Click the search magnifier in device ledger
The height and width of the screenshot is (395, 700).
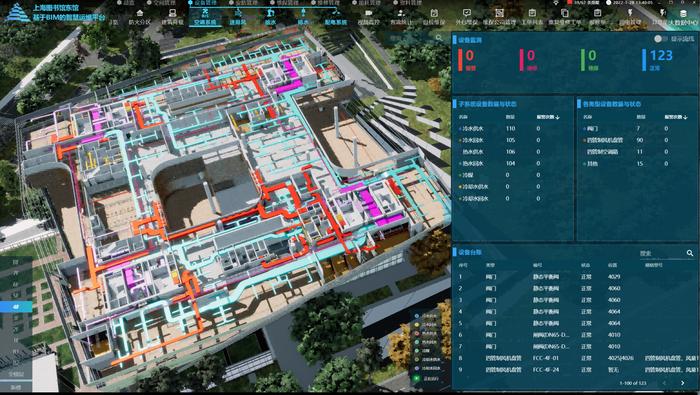pos(690,253)
